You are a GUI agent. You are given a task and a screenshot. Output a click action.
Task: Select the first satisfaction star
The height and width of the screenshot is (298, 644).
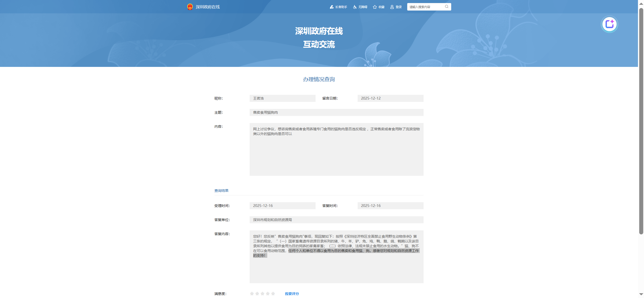[x=252, y=293]
